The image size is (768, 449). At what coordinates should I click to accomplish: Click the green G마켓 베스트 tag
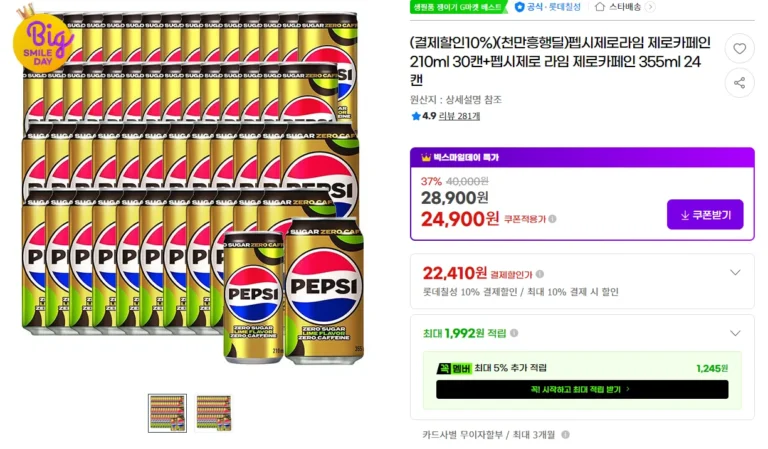click(457, 7)
